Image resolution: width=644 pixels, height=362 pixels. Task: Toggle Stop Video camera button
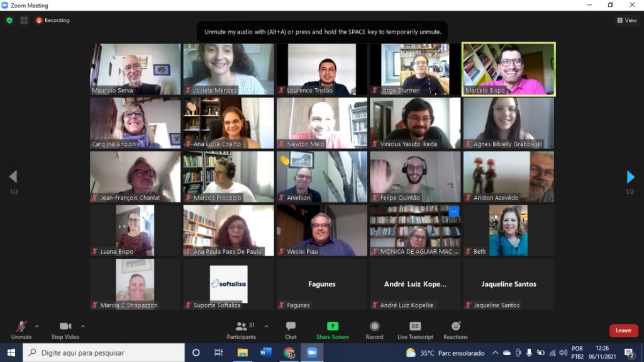point(65,329)
